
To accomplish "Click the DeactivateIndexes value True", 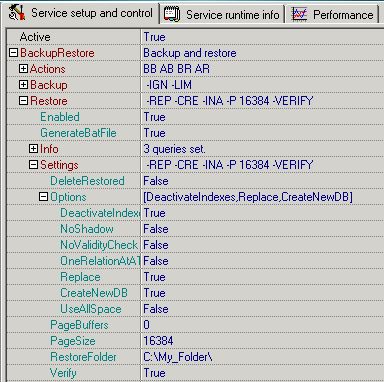I will click(154, 213).
